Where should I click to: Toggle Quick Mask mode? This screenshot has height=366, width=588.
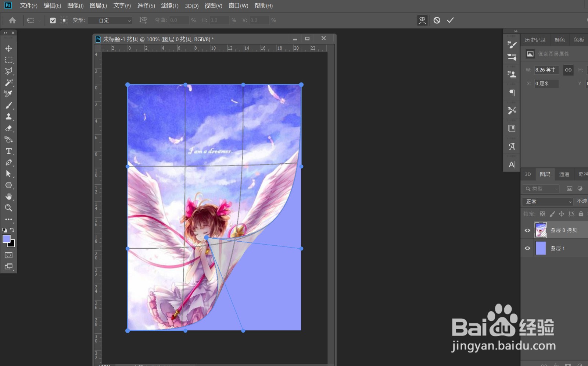point(8,255)
